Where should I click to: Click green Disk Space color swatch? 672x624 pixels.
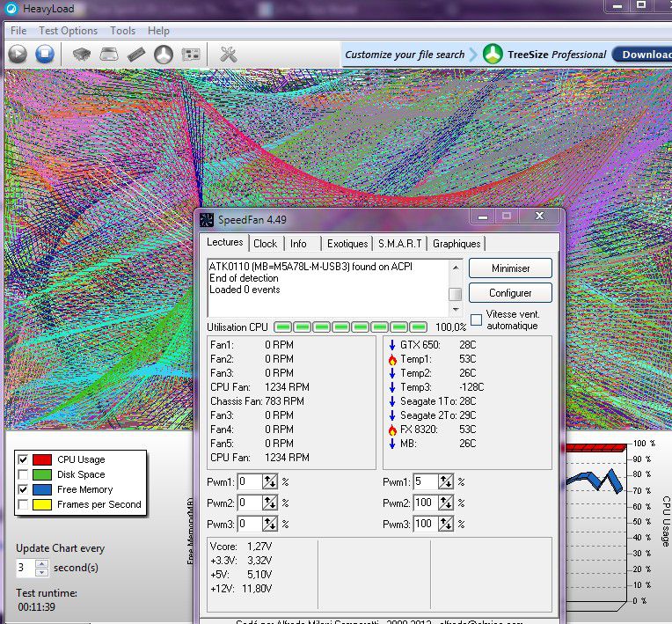click(x=42, y=474)
